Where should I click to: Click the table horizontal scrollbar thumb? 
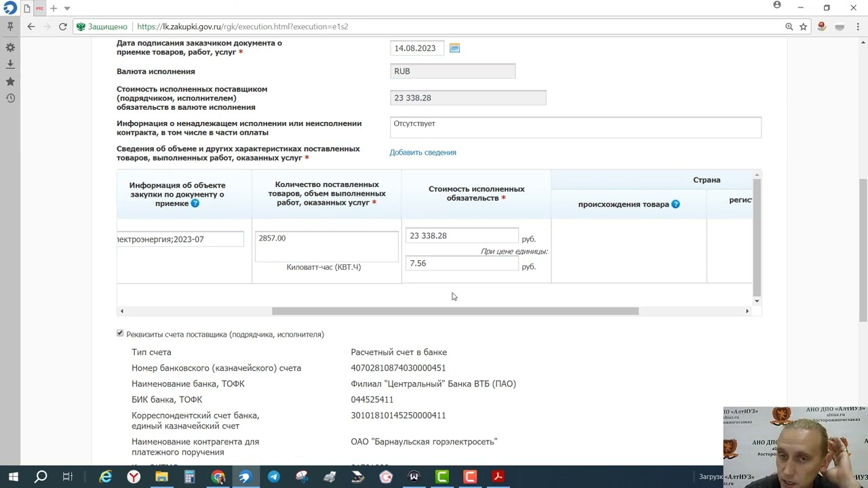(455, 311)
